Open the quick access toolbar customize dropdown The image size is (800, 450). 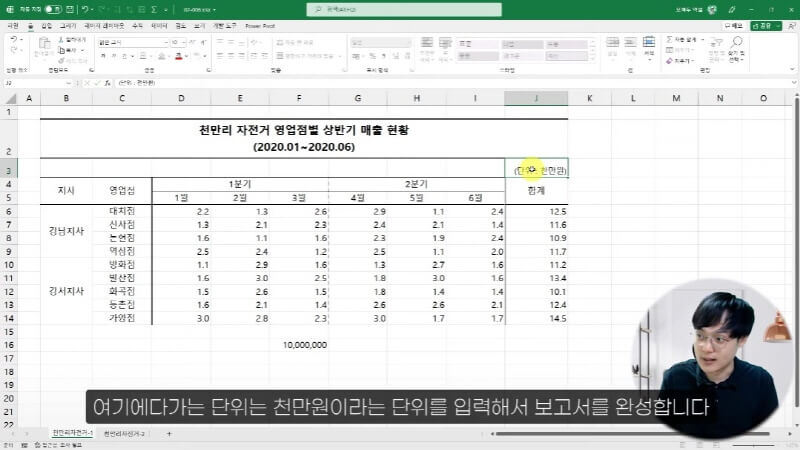coord(165,10)
